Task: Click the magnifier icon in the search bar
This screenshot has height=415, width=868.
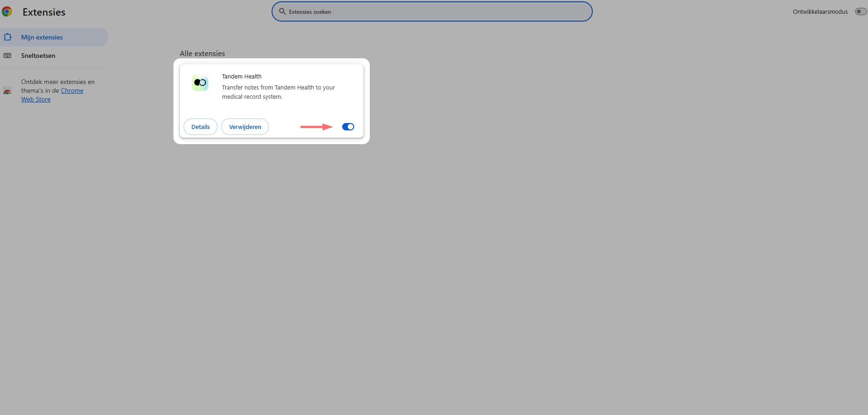Action: click(x=283, y=11)
